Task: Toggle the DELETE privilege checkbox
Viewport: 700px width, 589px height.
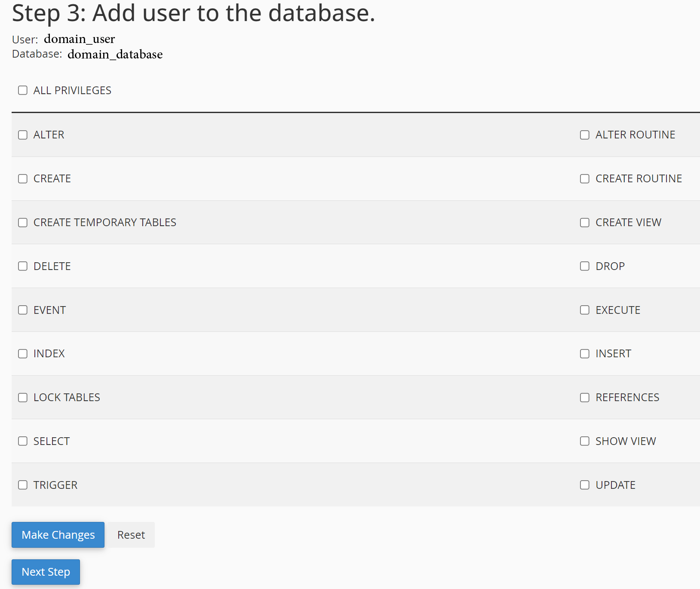Action: tap(23, 267)
